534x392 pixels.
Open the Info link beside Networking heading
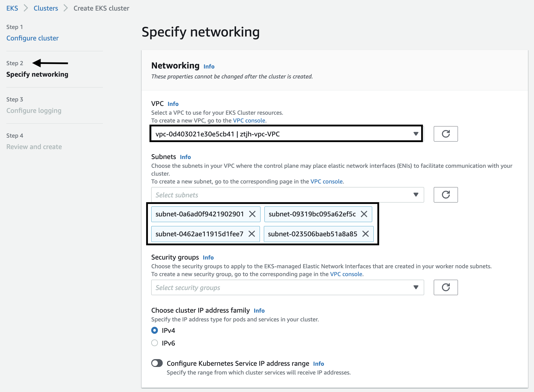coord(209,66)
